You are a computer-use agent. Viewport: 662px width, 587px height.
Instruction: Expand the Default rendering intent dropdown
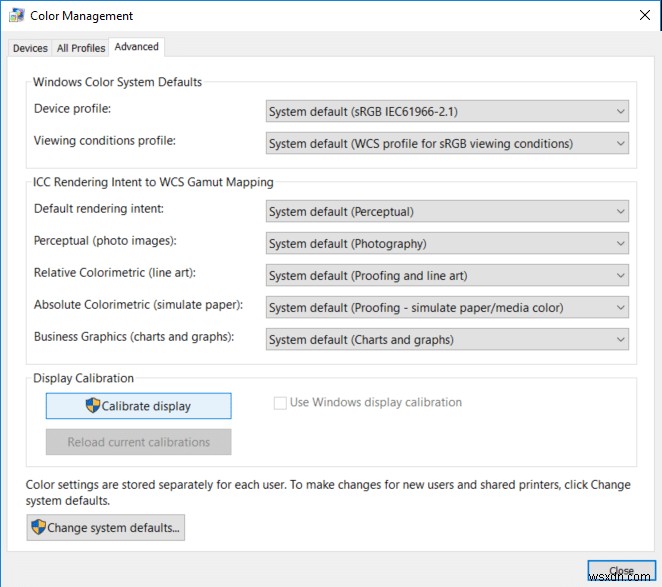coord(447,212)
